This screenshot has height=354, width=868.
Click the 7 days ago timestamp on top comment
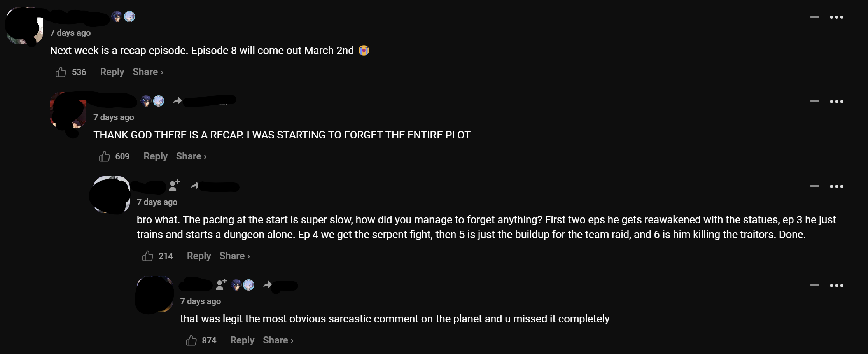point(70,33)
